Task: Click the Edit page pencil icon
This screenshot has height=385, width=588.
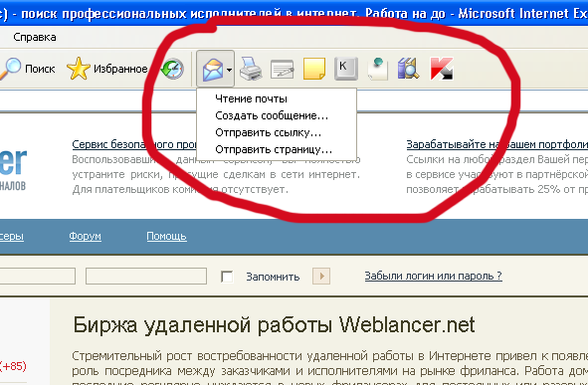Action: (282, 69)
